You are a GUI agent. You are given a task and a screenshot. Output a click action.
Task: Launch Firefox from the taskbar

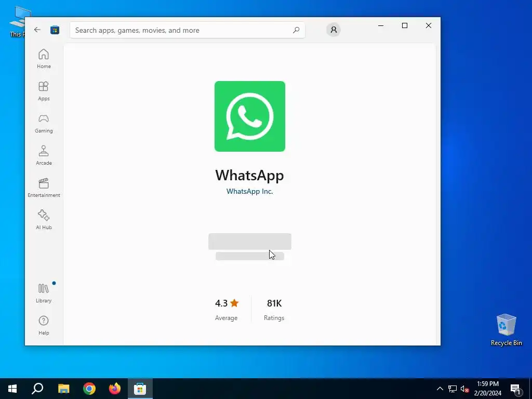pyautogui.click(x=115, y=389)
